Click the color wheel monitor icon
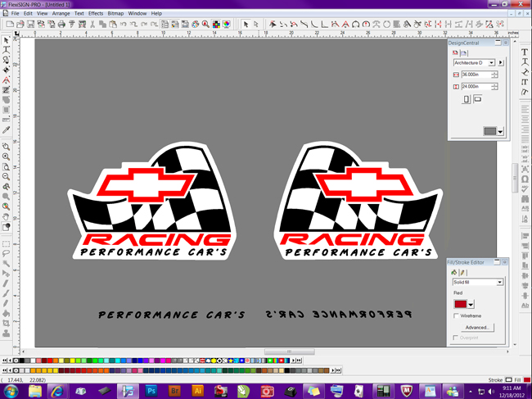 pos(226,24)
